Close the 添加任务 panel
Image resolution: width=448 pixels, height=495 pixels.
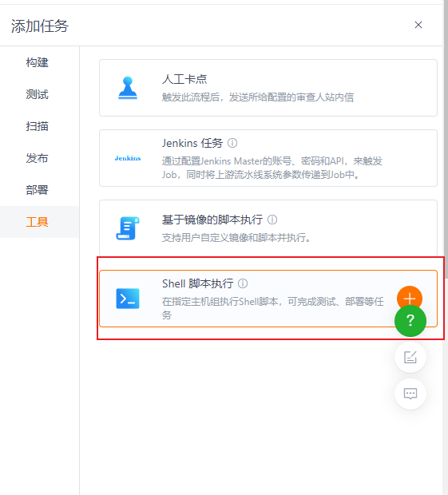[x=418, y=25]
